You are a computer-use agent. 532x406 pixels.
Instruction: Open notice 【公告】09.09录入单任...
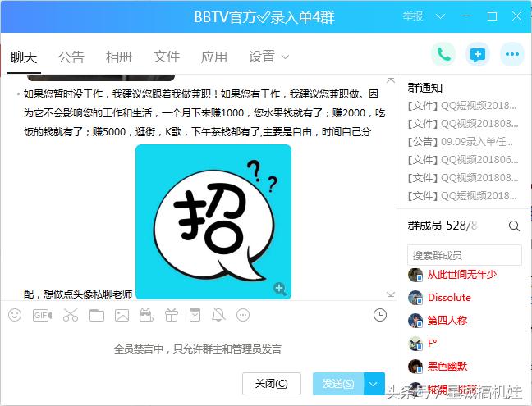pos(461,142)
